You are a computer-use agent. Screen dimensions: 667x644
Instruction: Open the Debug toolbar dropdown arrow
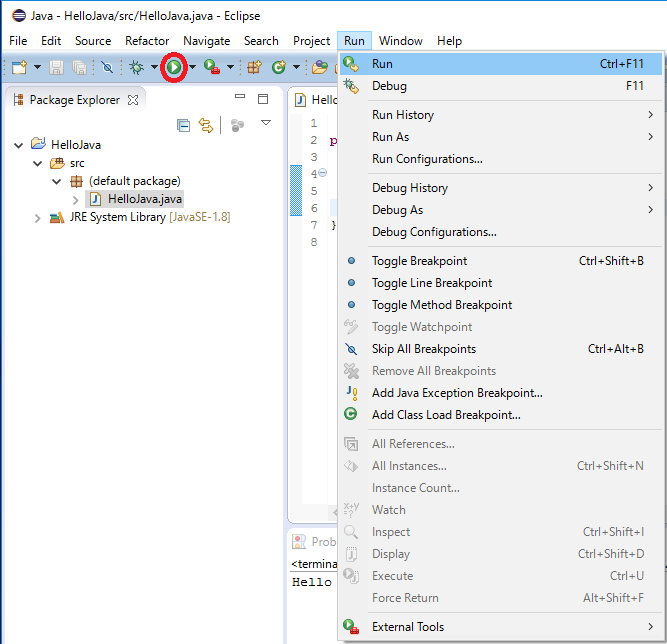tap(154, 67)
